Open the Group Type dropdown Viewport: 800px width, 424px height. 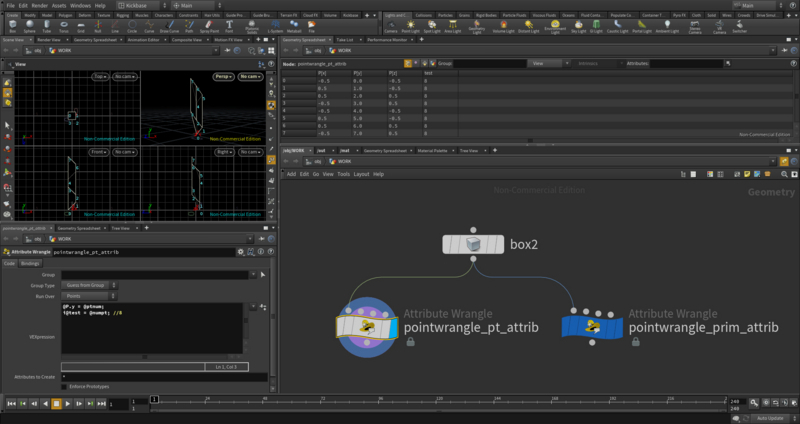89,285
